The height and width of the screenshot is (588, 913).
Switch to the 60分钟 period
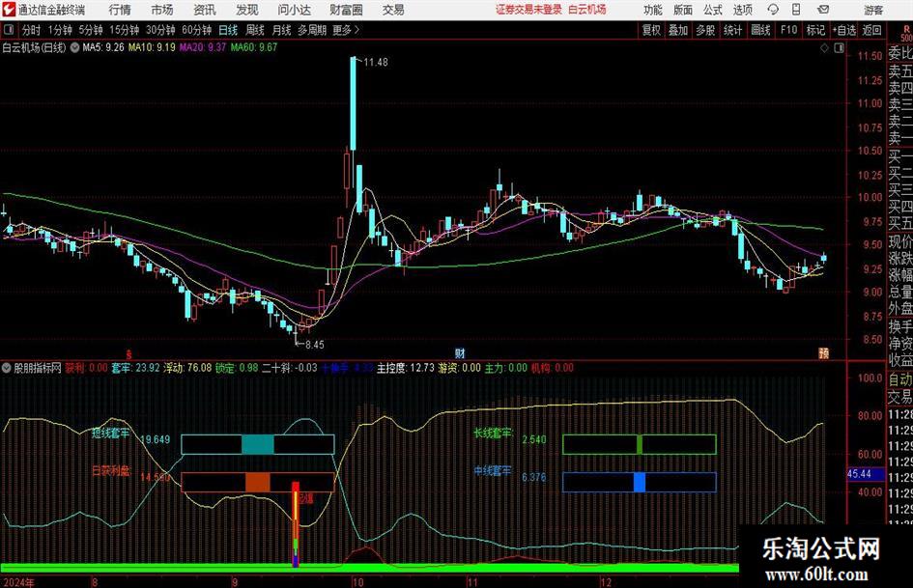tap(197, 30)
